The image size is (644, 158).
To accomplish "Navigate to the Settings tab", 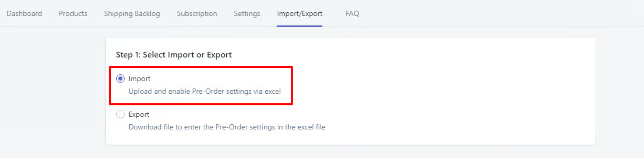I will click(247, 14).
